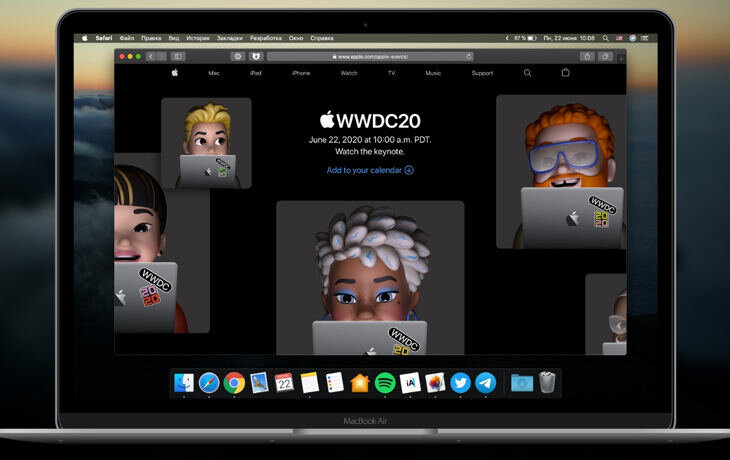The width and height of the screenshot is (730, 460).
Task: Go to the Mac section
Action: [x=214, y=73]
